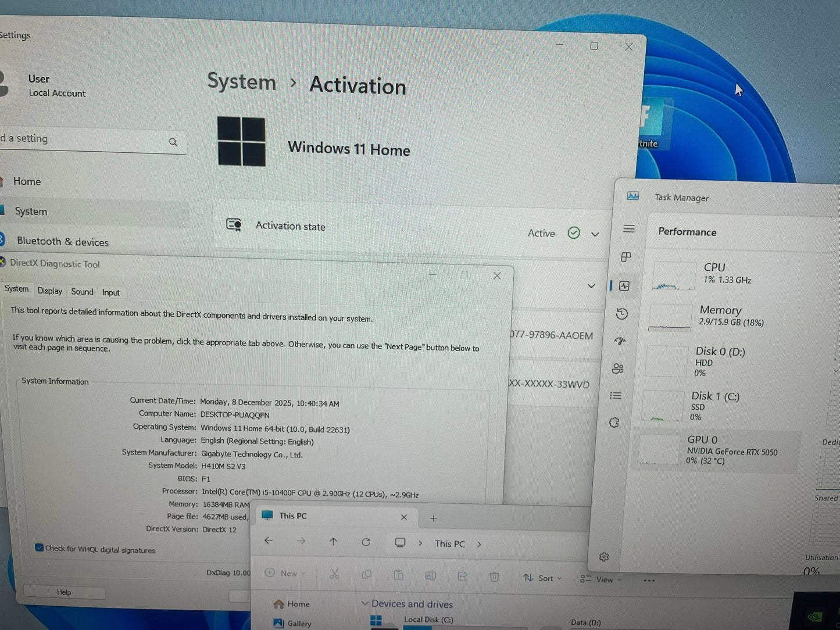Expand the row below Activation state

(591, 286)
